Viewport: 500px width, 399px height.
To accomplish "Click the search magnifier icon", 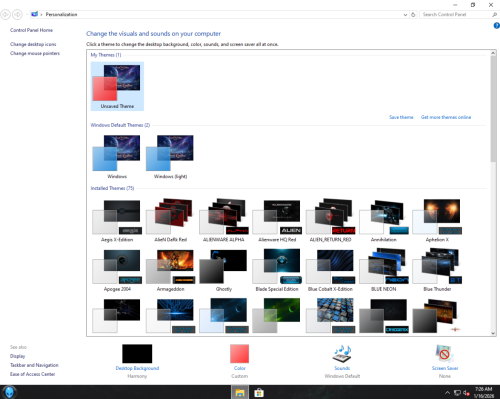I will [495, 15].
